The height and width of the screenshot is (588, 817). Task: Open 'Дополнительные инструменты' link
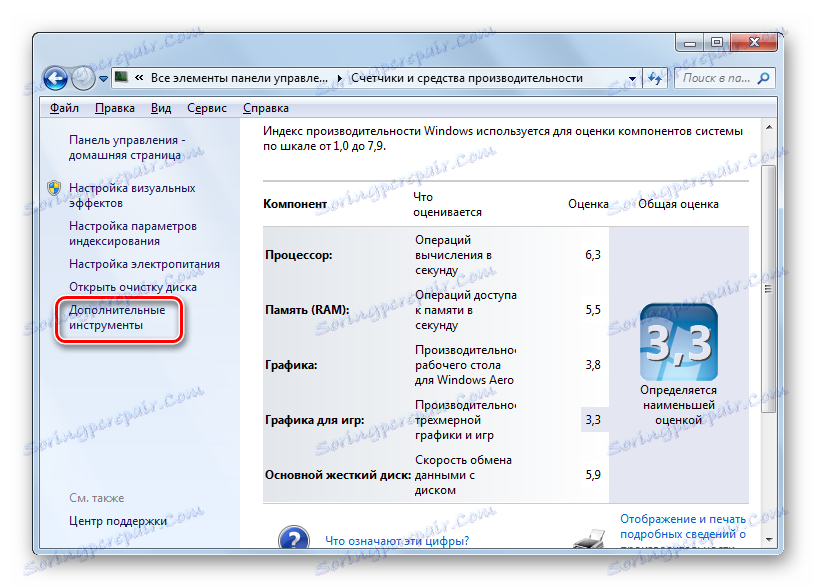[117, 317]
